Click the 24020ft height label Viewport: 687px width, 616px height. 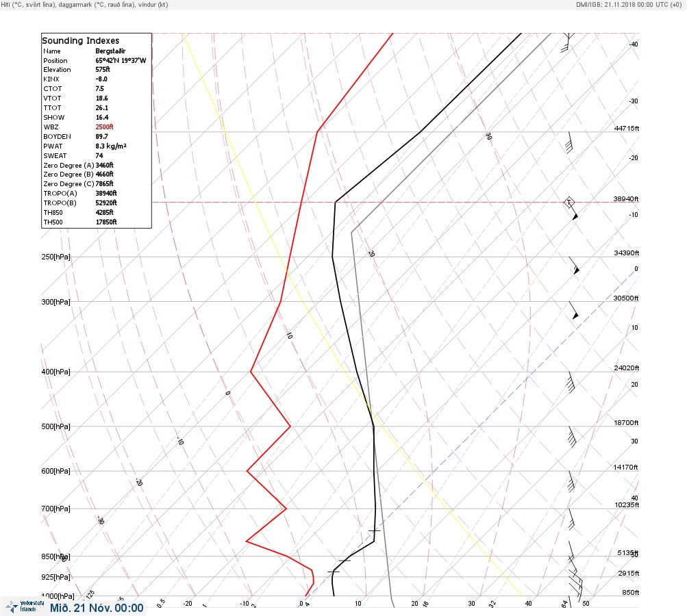pyautogui.click(x=627, y=368)
